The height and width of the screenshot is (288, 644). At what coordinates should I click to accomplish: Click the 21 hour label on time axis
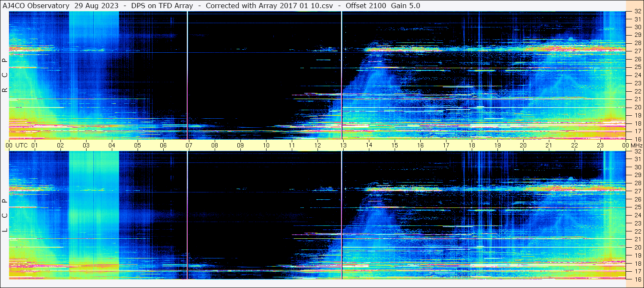(x=549, y=145)
